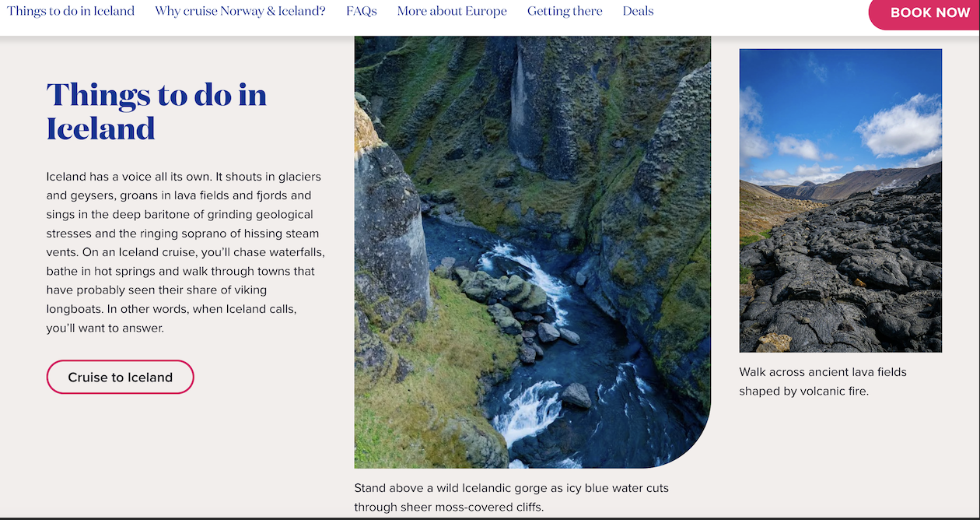The height and width of the screenshot is (520, 980).
Task: Click the 'Cruise to Iceland' outlined button
Action: [120, 377]
